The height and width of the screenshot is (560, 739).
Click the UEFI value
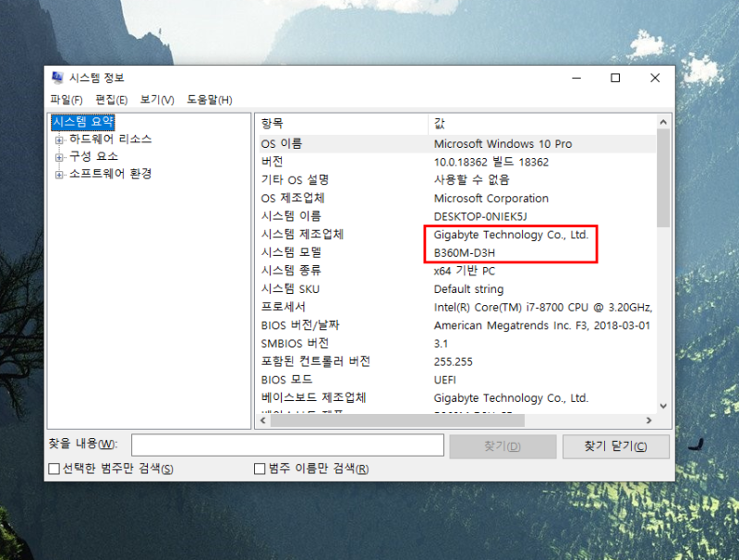coord(445,380)
